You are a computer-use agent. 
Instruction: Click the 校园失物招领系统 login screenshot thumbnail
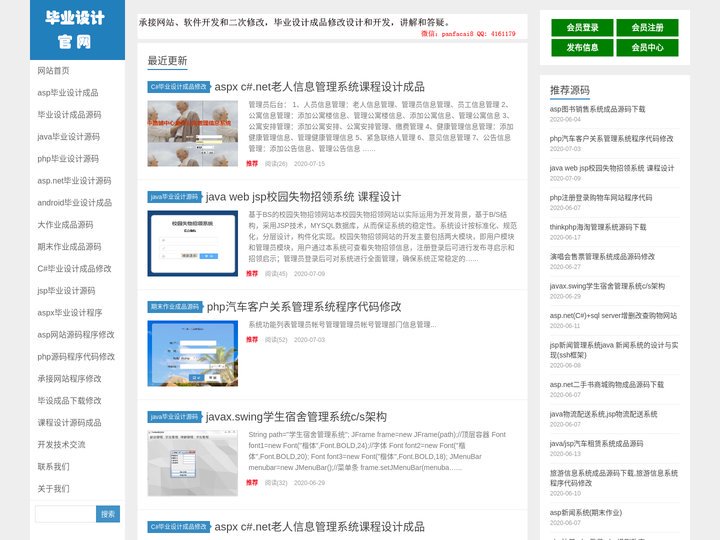(192, 243)
